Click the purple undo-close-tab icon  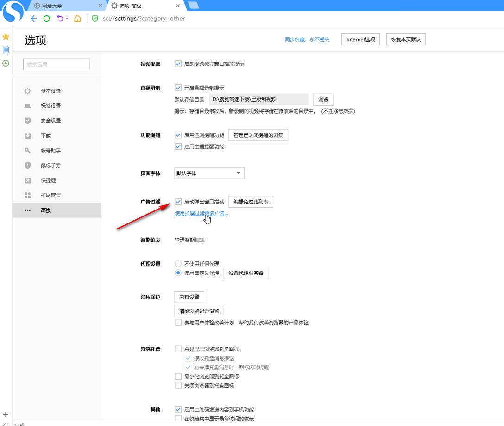(60, 19)
